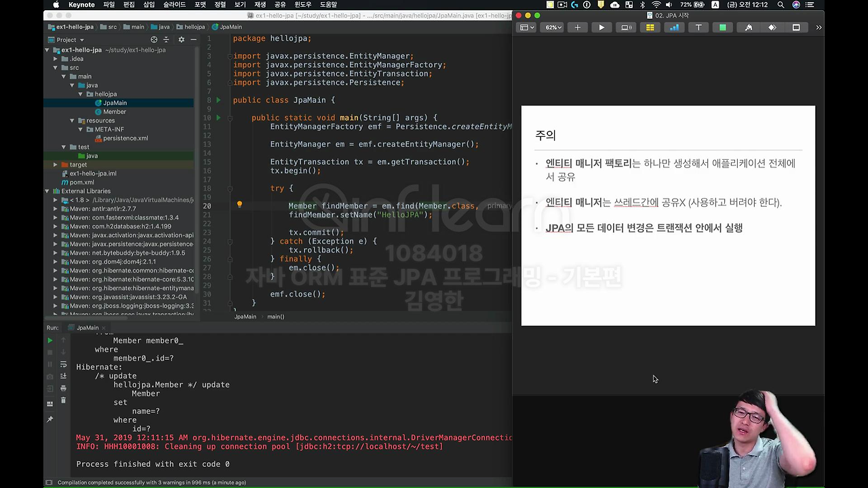Open Spotlight search in menu bar

(x=781, y=5)
